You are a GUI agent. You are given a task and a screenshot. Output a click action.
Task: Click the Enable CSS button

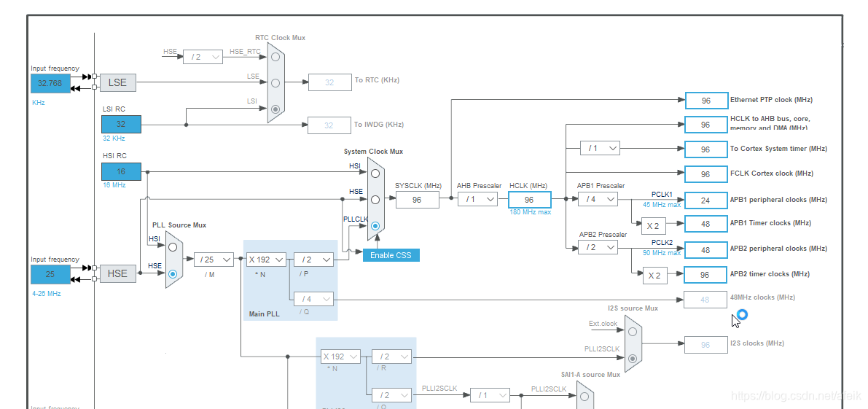[391, 255]
